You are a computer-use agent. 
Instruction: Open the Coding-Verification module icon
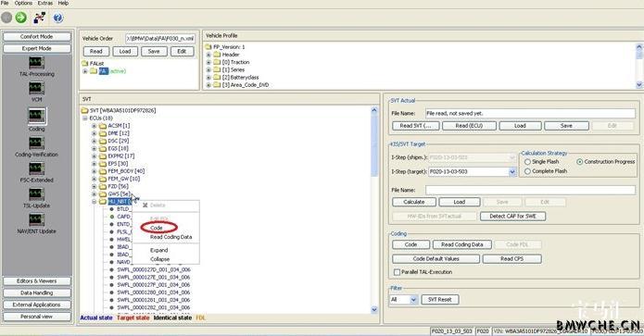[x=36, y=143]
